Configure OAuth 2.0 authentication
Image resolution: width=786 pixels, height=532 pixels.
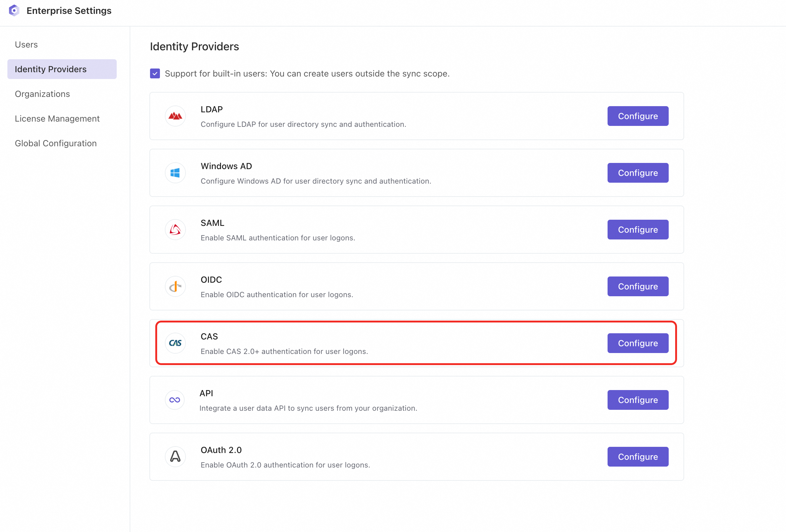coord(638,457)
